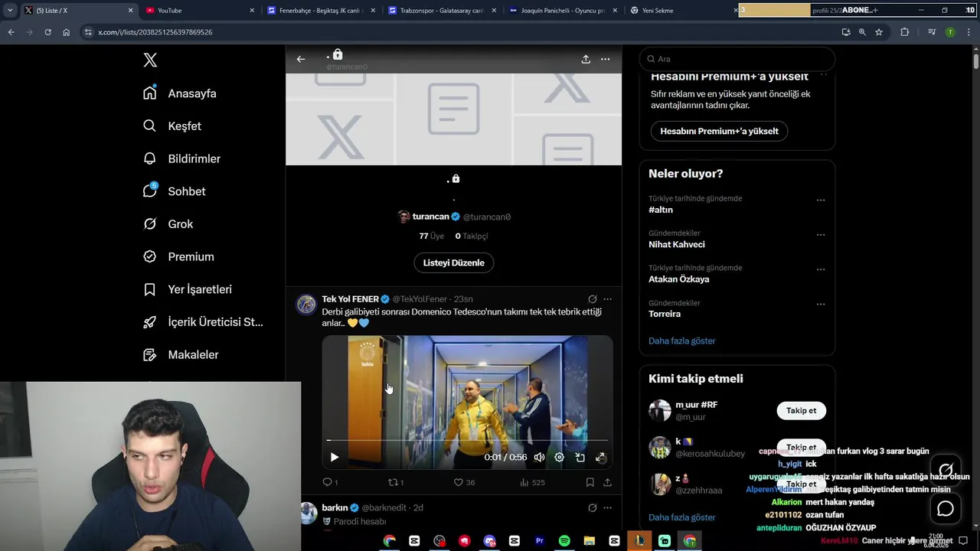Screen dimensions: 980x551
Task: Open more menu on barkın tweet
Action: tap(607, 507)
